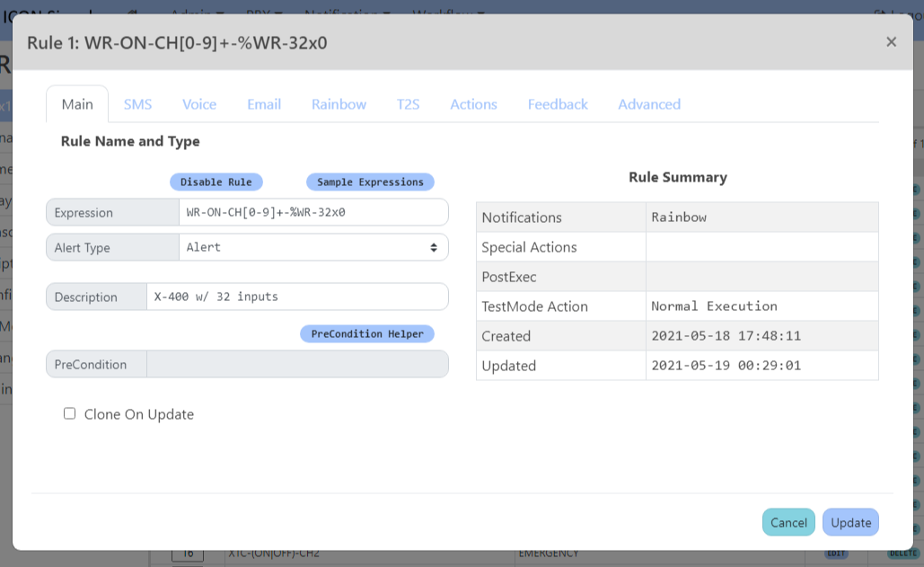Focus the PreCondition field
Image resolution: width=924 pixels, height=567 pixels.
[x=296, y=364]
